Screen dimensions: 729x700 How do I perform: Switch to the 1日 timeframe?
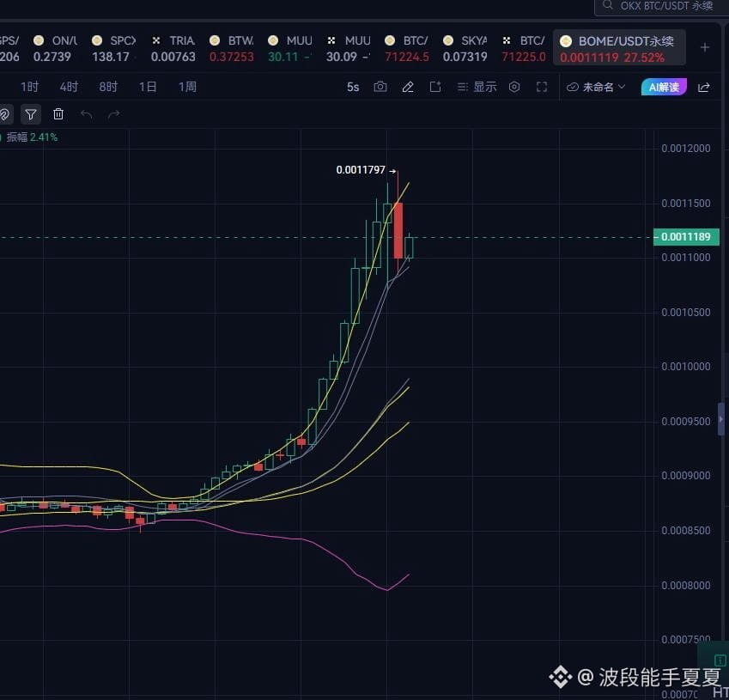coord(148,87)
